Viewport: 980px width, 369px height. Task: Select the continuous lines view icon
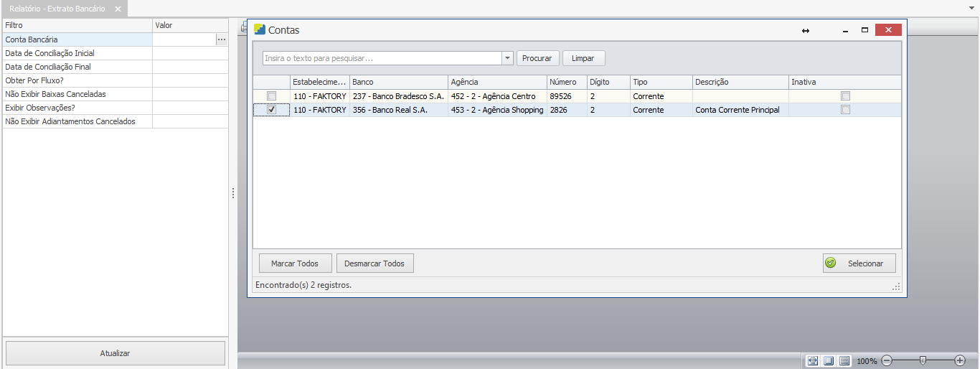coord(844,360)
